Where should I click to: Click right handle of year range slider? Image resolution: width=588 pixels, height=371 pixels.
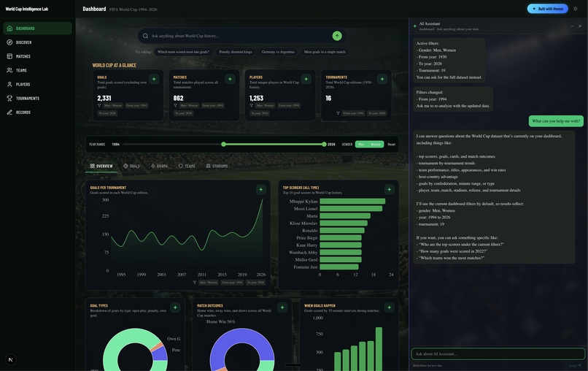coord(324,144)
